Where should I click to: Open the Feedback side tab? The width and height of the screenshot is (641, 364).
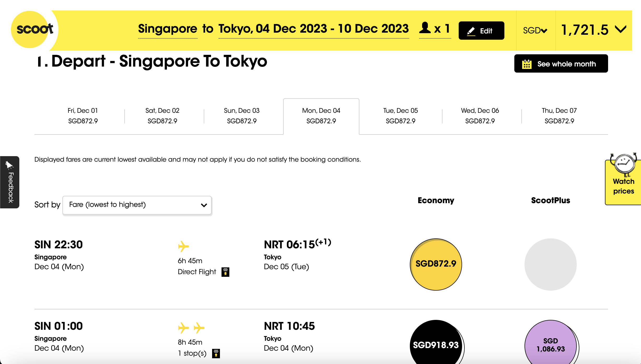10,182
